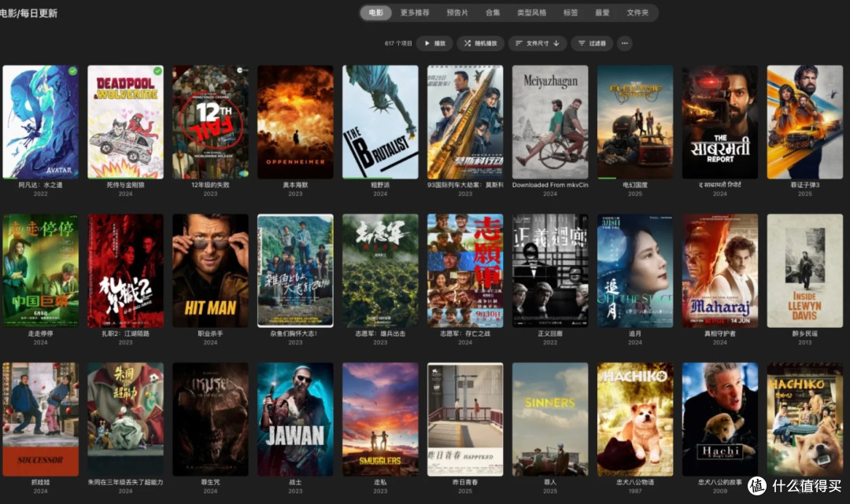Select the 扎职2 red poster

[x=126, y=270]
